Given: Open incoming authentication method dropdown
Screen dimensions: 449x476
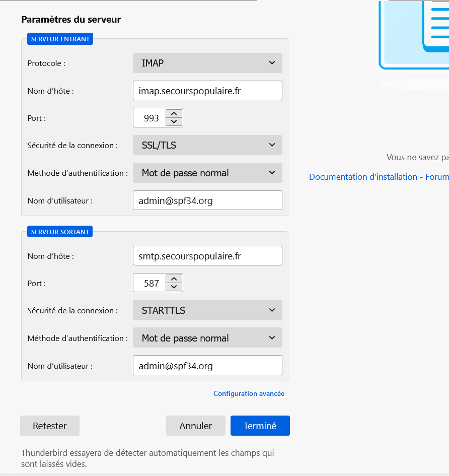Looking at the screenshot, I should pos(207,173).
